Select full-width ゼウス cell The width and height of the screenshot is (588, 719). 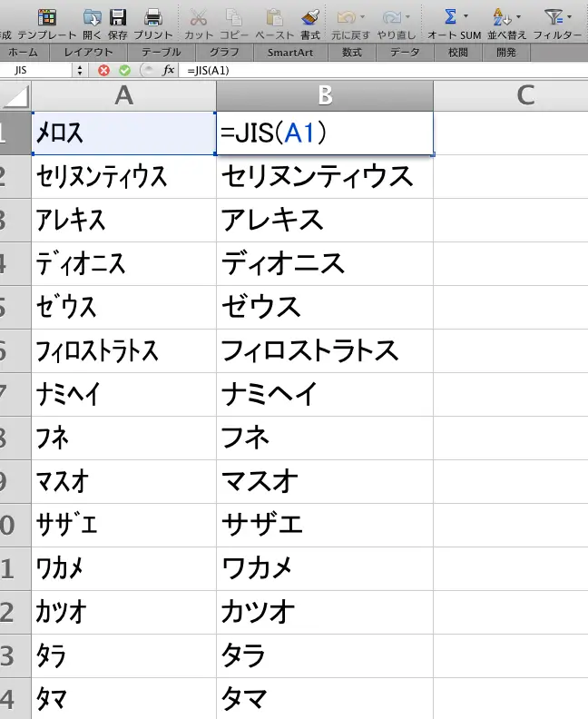pyautogui.click(x=325, y=307)
